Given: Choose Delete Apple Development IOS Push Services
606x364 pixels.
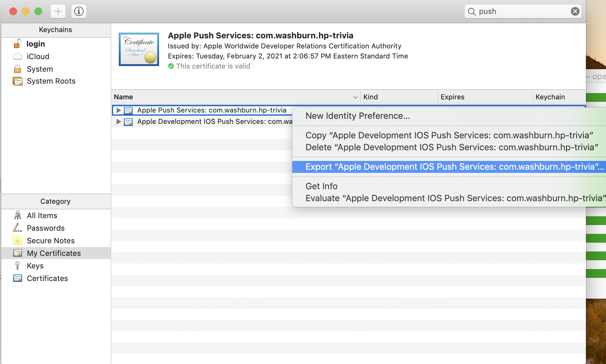Looking at the screenshot, I should point(409,147).
